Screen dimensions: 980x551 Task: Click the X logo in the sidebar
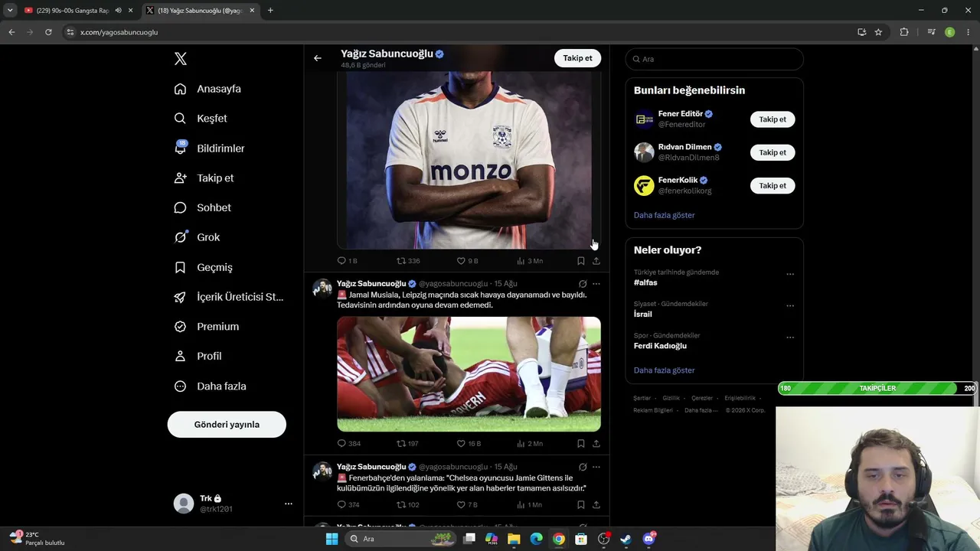pyautogui.click(x=181, y=59)
